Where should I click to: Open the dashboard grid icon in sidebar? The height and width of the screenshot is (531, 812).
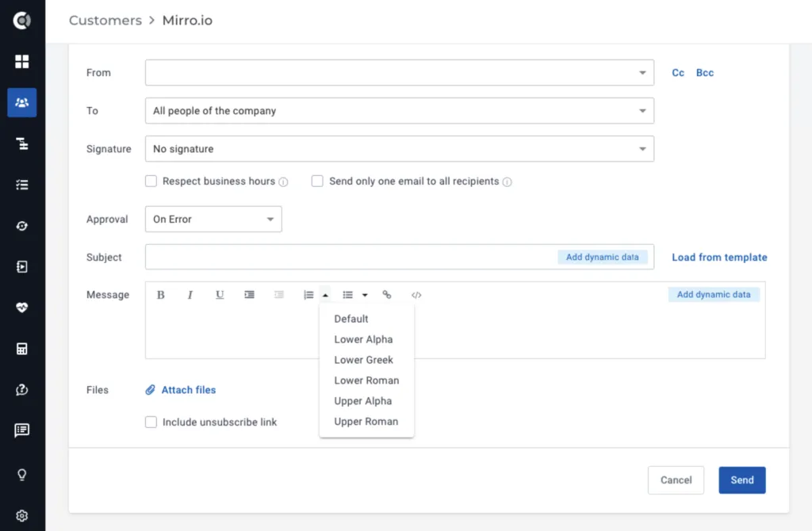[21, 62]
